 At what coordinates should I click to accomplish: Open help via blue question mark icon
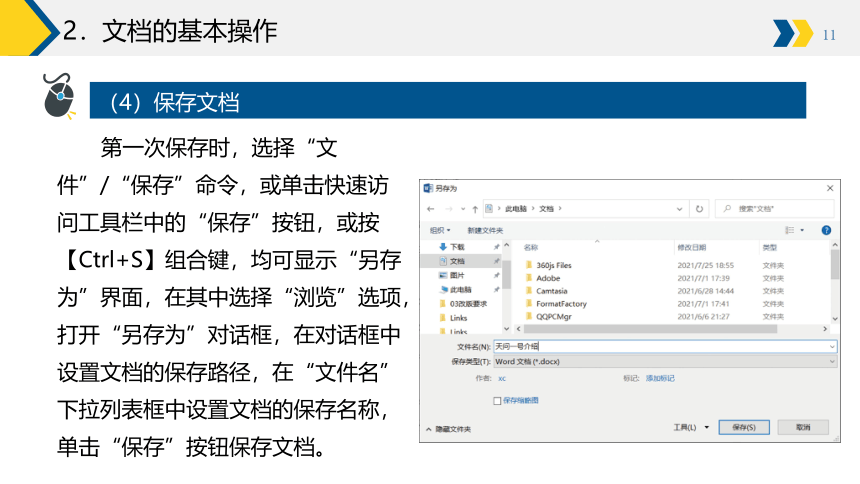pyautogui.click(x=827, y=230)
